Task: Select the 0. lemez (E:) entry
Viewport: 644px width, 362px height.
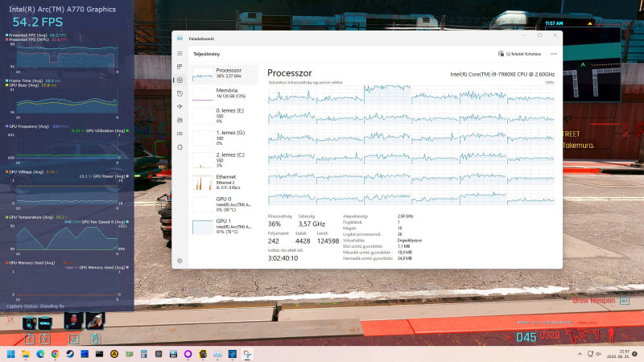Action: [x=225, y=116]
